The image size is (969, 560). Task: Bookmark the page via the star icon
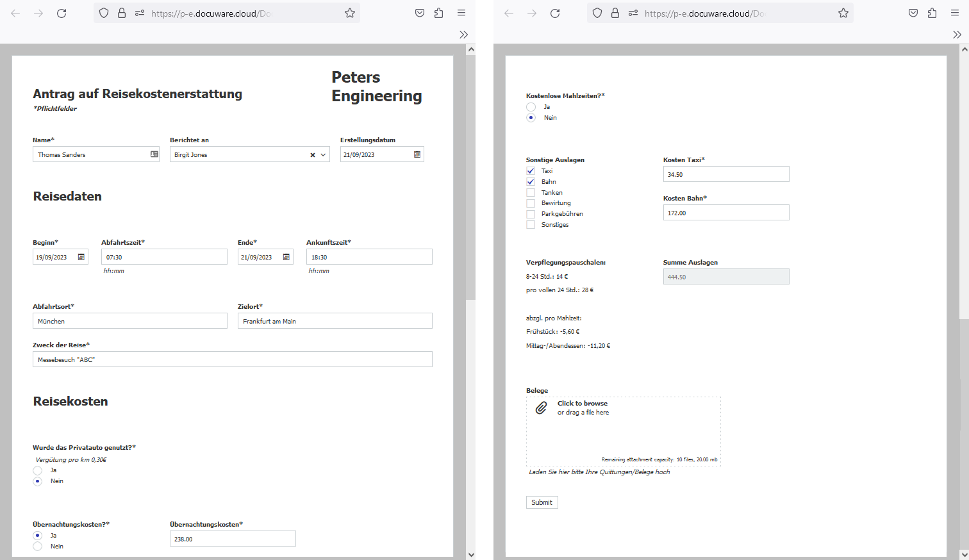[350, 12]
